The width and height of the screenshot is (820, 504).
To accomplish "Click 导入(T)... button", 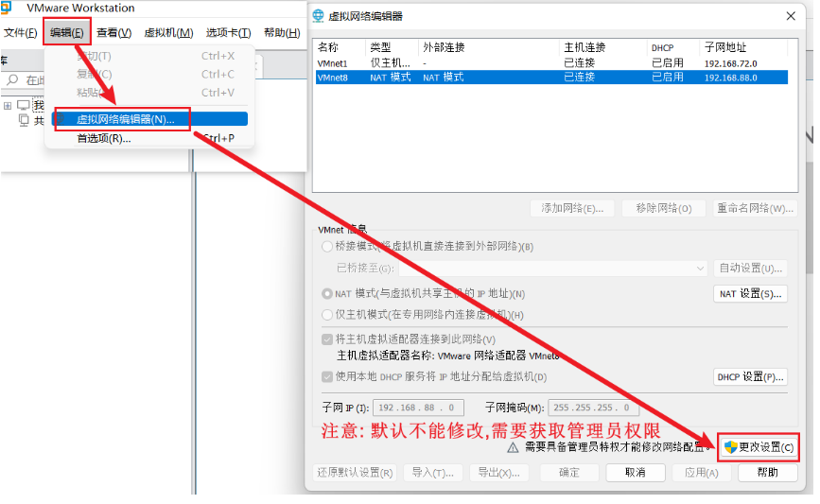I will tap(433, 473).
